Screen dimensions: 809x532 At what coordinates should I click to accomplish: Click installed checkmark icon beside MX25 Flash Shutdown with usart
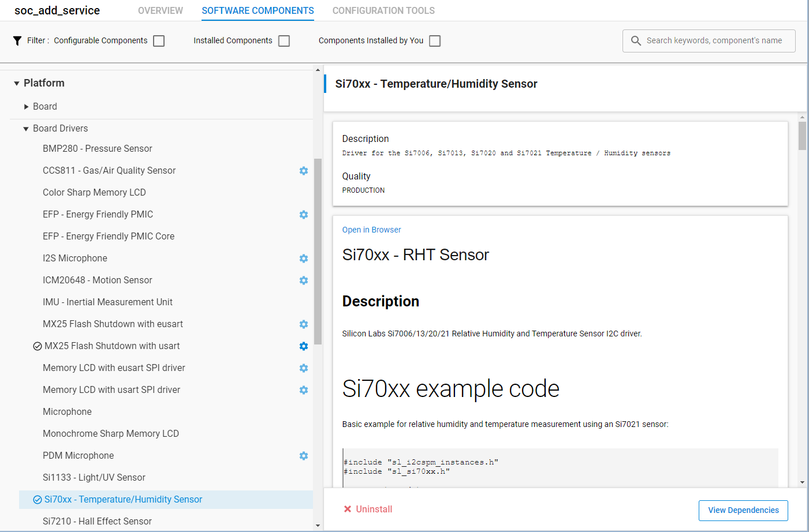click(38, 346)
